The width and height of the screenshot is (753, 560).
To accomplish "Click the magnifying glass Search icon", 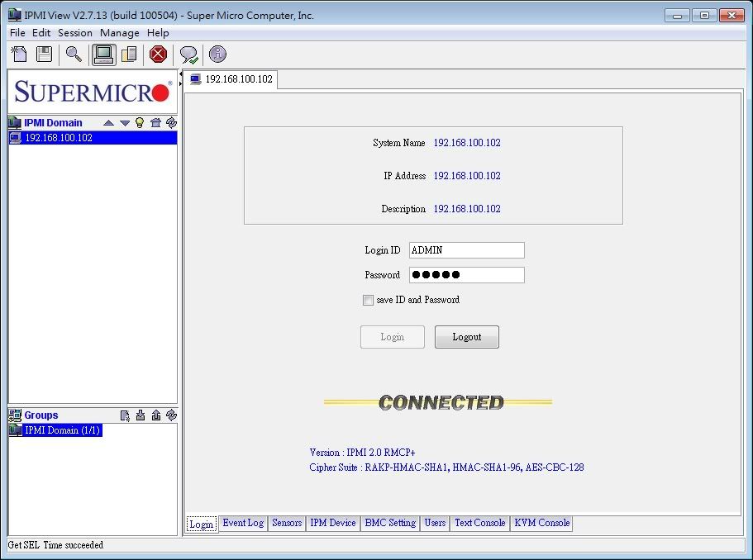I will 74,55.
